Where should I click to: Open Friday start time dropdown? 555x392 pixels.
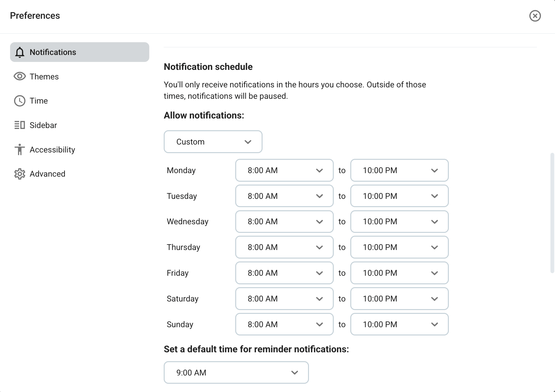coord(284,273)
